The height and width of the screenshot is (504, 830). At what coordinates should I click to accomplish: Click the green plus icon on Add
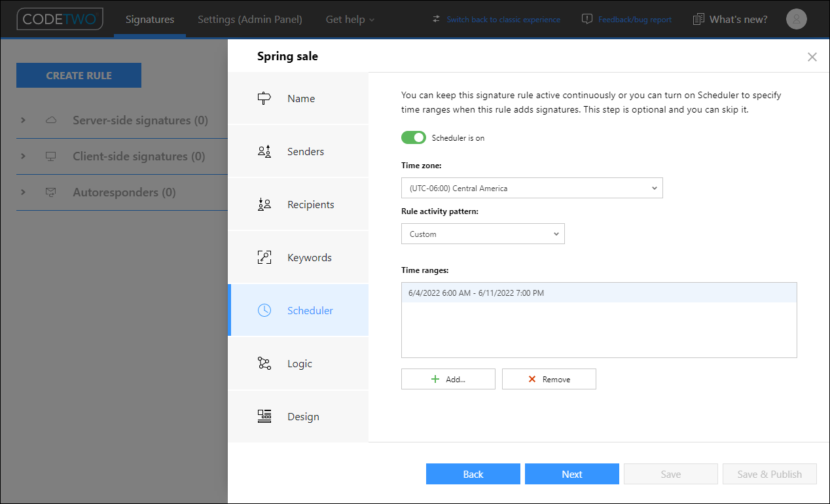435,379
